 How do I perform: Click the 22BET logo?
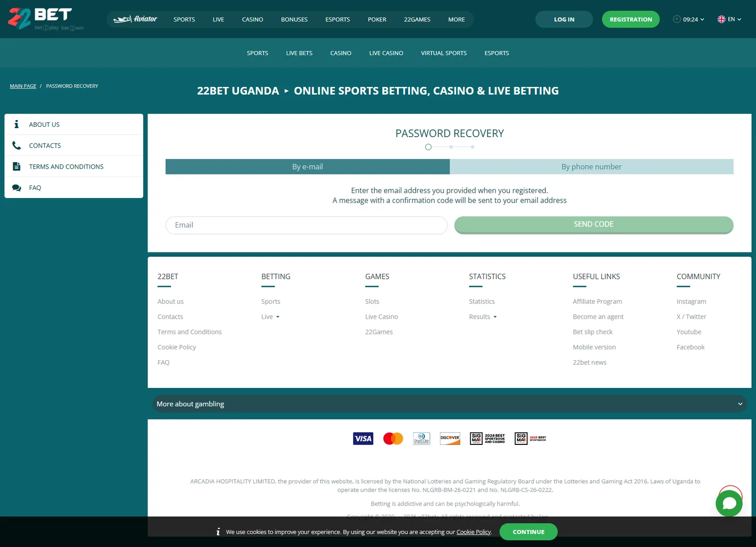pyautogui.click(x=46, y=19)
